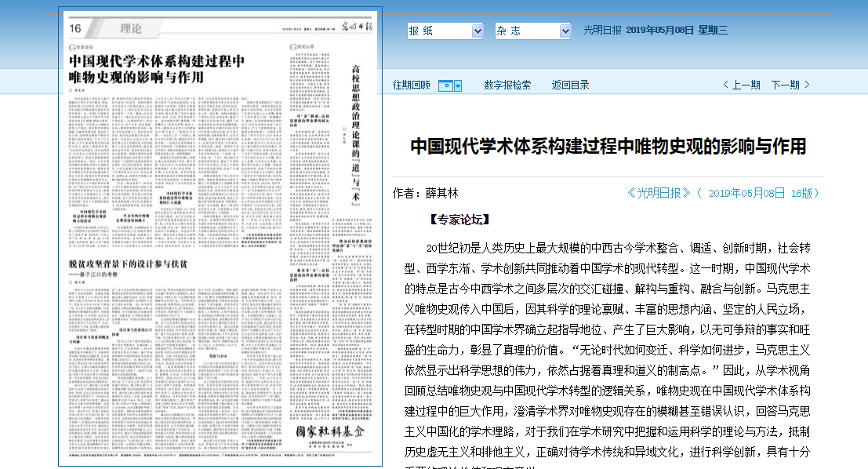
Task: Click the 国家社科基金 logo on the page
Action: (x=330, y=433)
